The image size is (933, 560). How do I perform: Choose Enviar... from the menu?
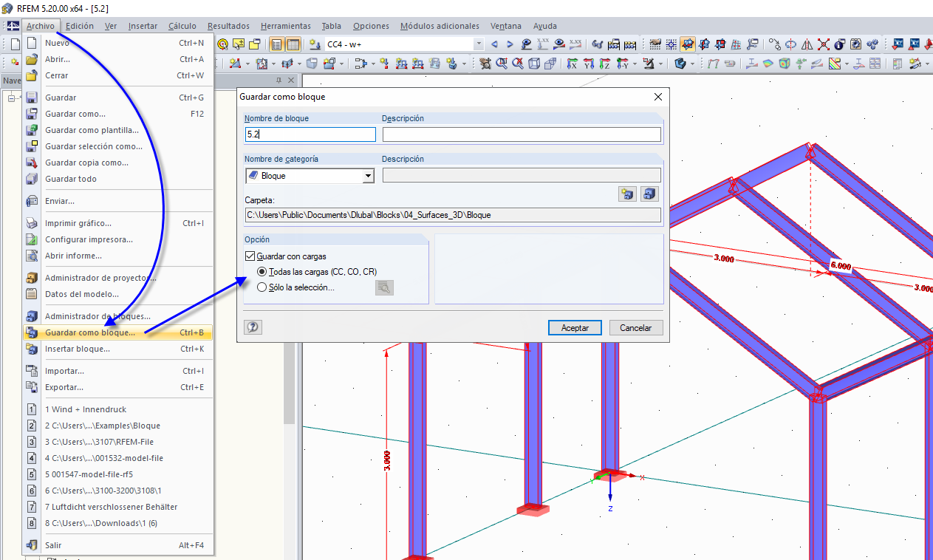point(118,201)
